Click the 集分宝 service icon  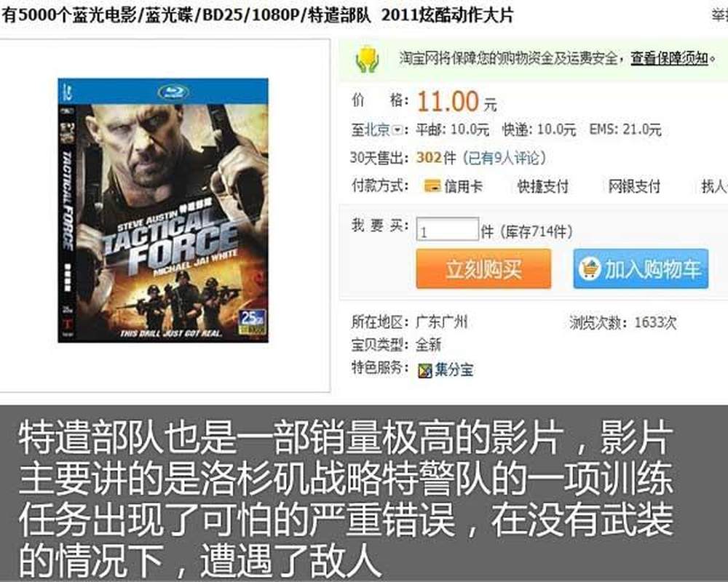click(425, 370)
